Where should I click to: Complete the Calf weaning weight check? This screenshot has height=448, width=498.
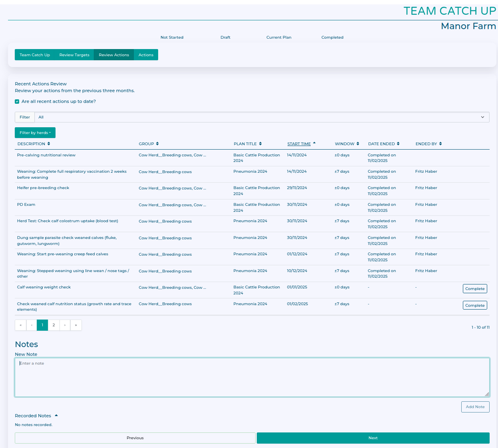pos(474,289)
